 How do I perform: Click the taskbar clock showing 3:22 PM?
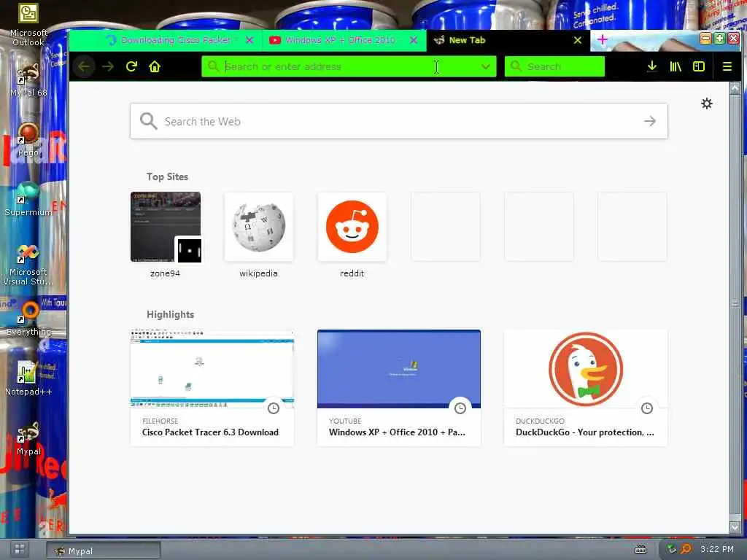(717, 549)
